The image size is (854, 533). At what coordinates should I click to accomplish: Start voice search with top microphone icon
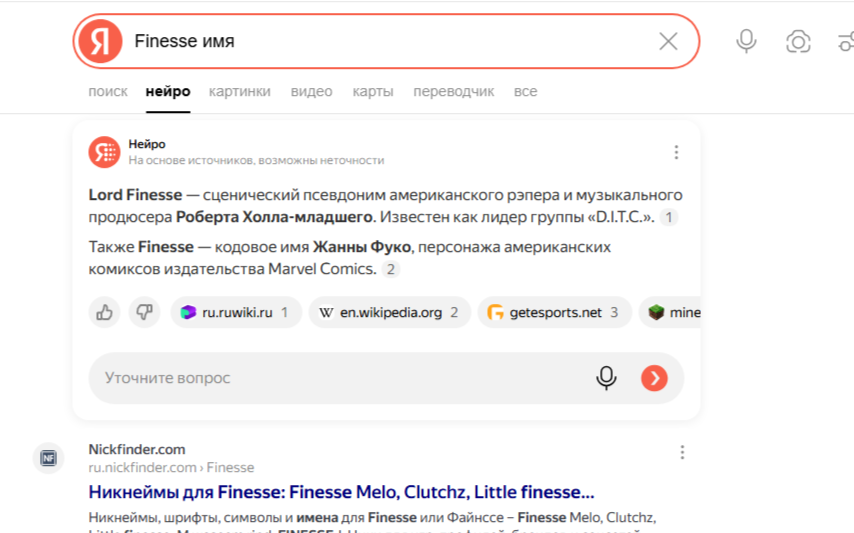(746, 41)
